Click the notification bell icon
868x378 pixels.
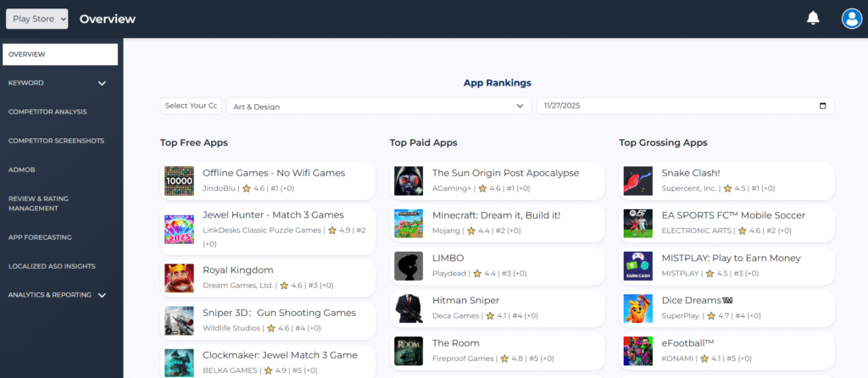(x=813, y=18)
